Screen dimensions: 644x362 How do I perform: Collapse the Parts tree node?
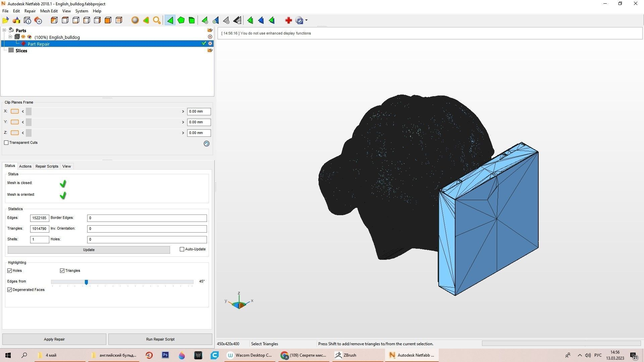(x=4, y=30)
